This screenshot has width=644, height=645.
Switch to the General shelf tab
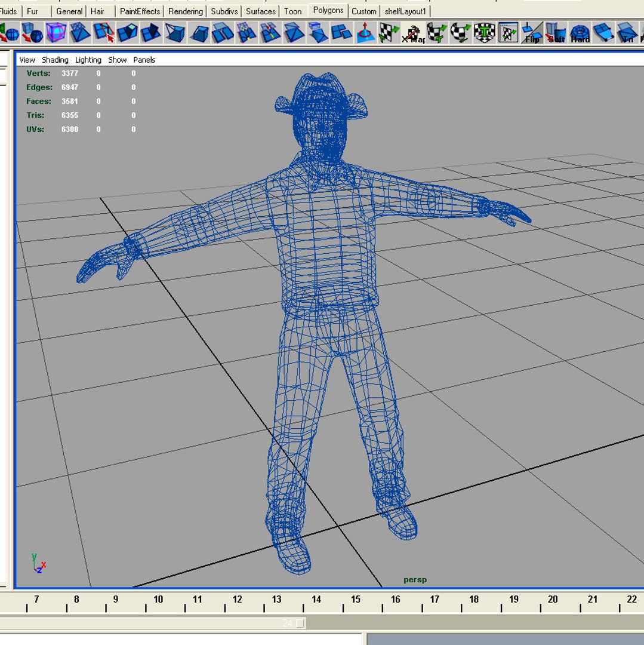coord(69,11)
